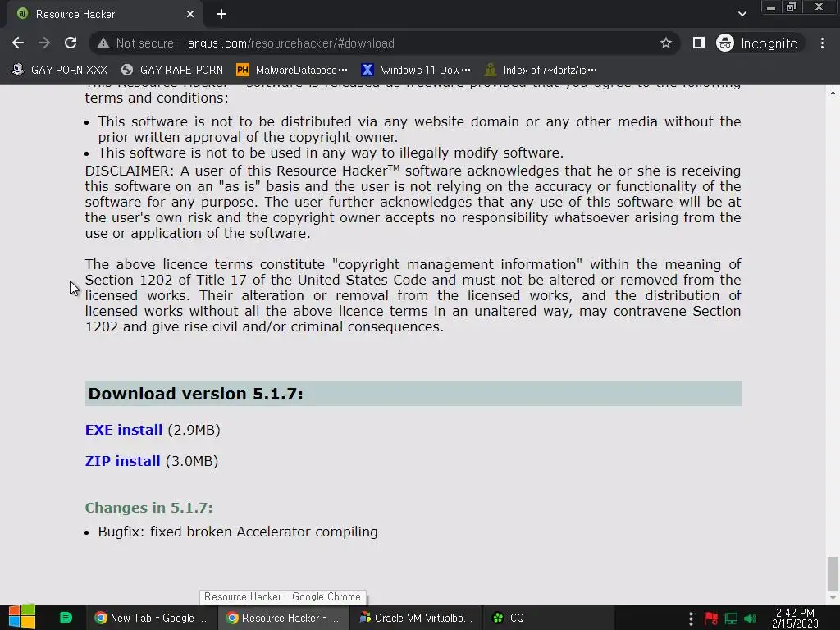
Task: Open the network tray icon
Action: 731,619
